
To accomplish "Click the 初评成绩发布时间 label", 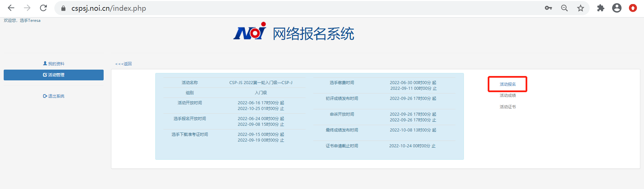I will [x=342, y=99].
